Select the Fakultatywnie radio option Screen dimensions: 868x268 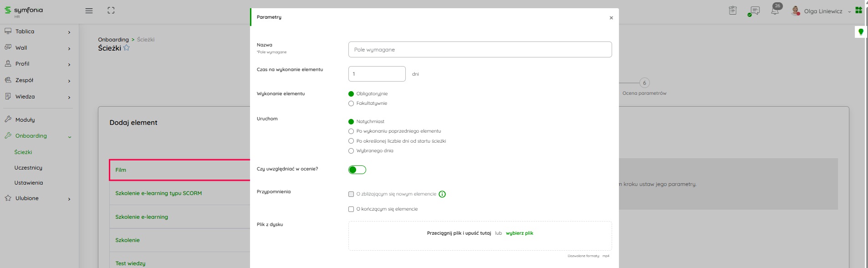coord(351,103)
